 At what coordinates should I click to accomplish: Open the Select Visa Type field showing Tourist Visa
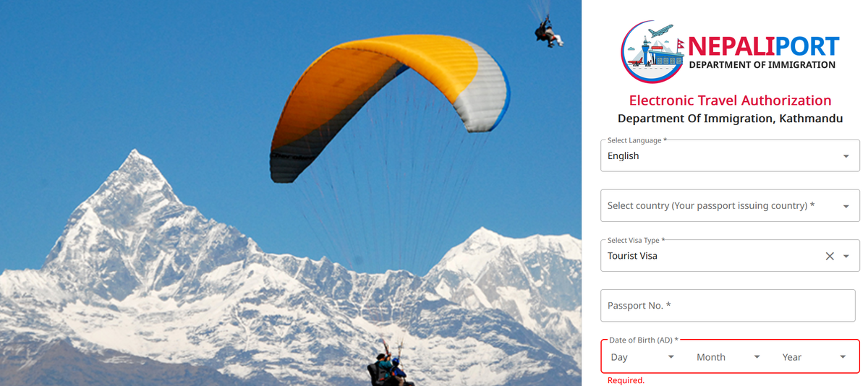(730, 256)
